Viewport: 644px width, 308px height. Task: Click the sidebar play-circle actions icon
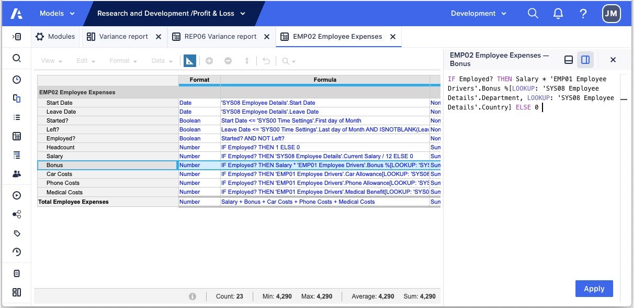click(17, 195)
